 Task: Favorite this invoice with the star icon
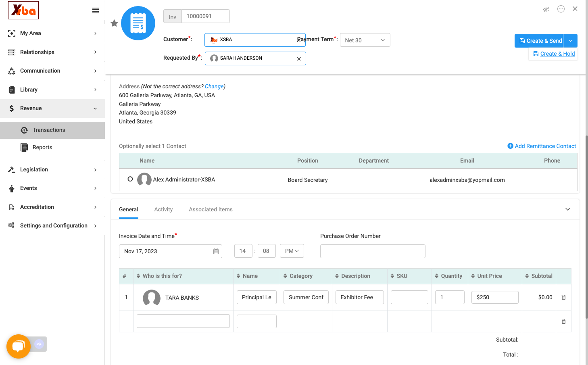114,23
